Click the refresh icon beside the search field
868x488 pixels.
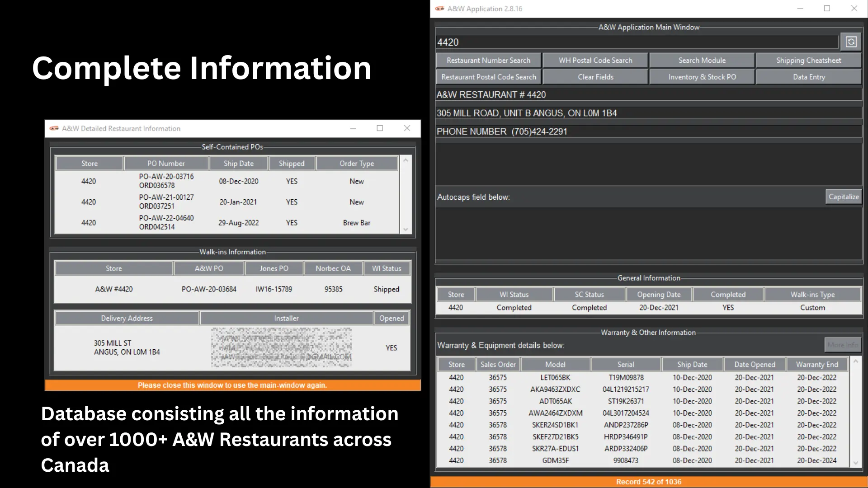pos(851,42)
